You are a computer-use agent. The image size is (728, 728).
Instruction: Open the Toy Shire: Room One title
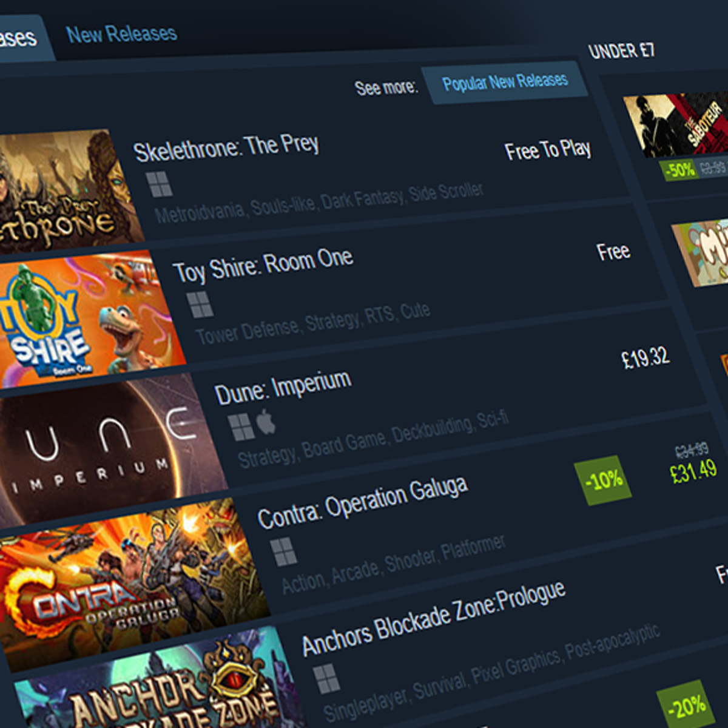click(263, 265)
